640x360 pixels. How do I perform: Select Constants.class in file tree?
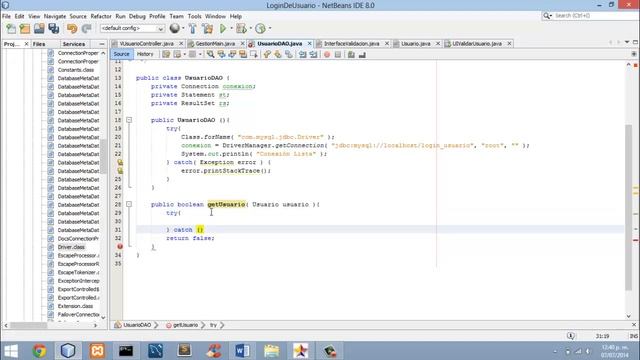coord(76,70)
